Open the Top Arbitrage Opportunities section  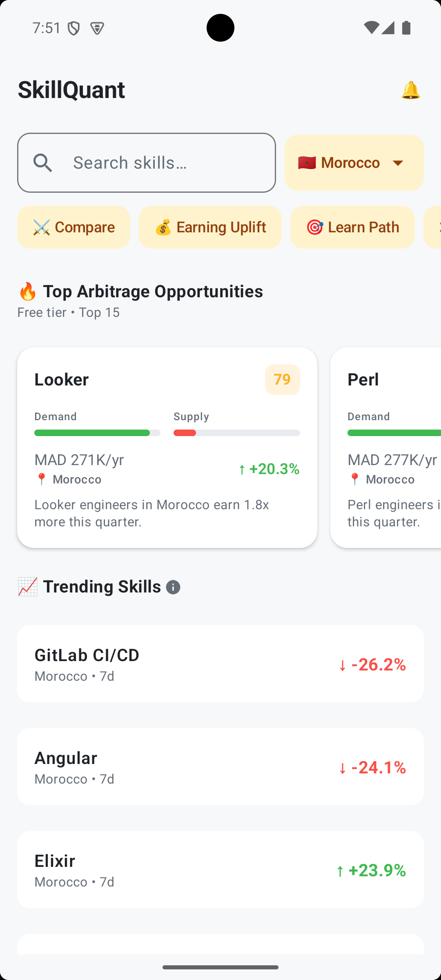[153, 291]
